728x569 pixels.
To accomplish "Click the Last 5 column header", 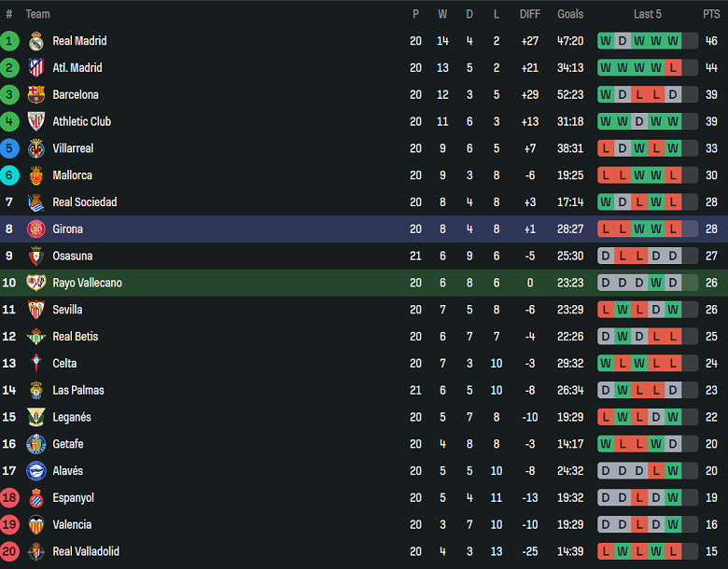I will 648,14.
